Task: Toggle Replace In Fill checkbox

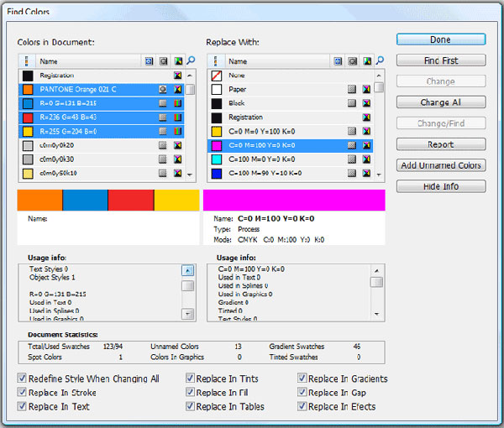Action: 191,392
